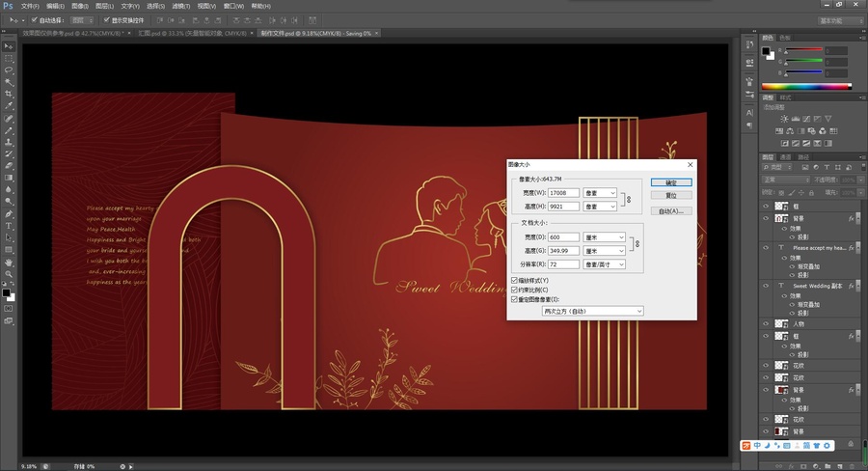The image size is (868, 471).
Task: Lock transparent pixels in Layers panel
Action: point(781,193)
